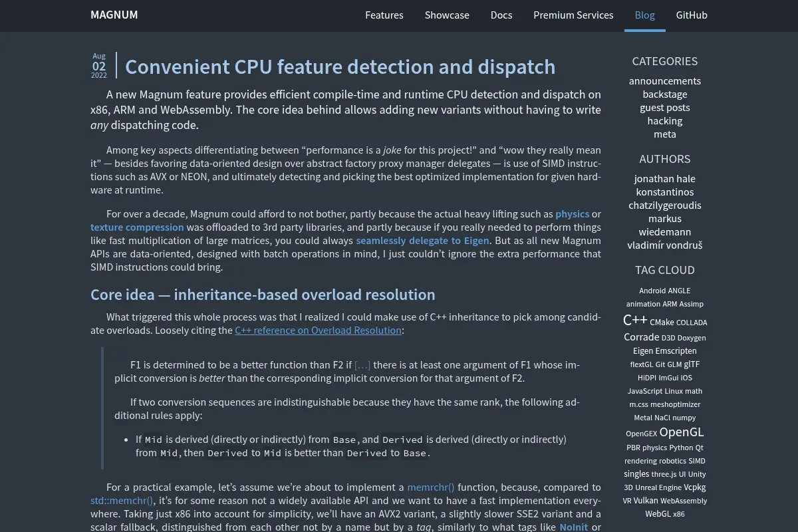The width and height of the screenshot is (798, 532).
Task: Open the Corrade tag
Action: click(642, 337)
